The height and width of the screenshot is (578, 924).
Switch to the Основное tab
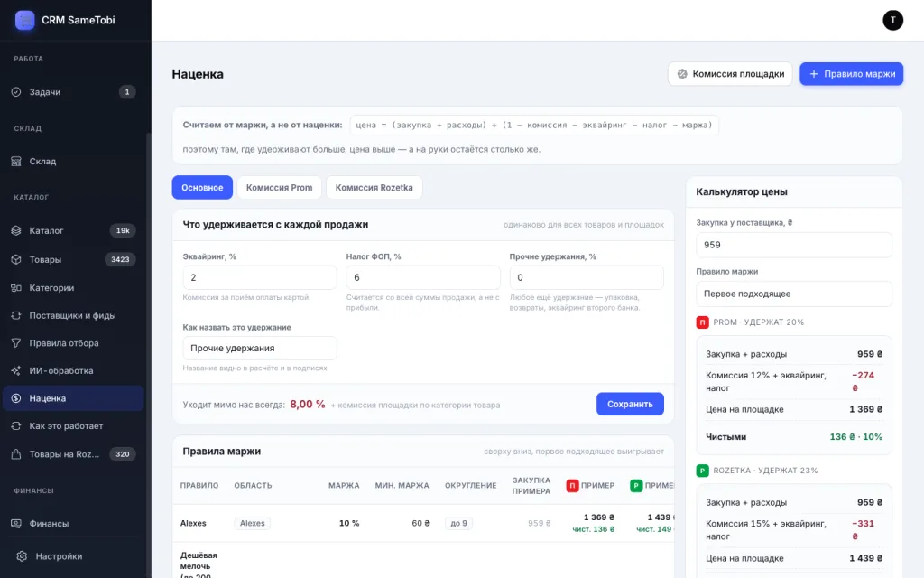pos(202,188)
